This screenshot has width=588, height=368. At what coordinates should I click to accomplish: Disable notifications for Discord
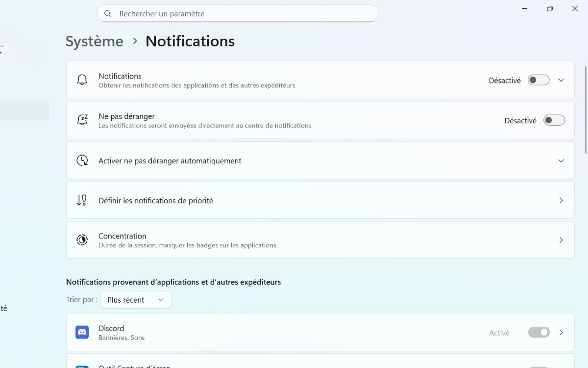[539, 332]
